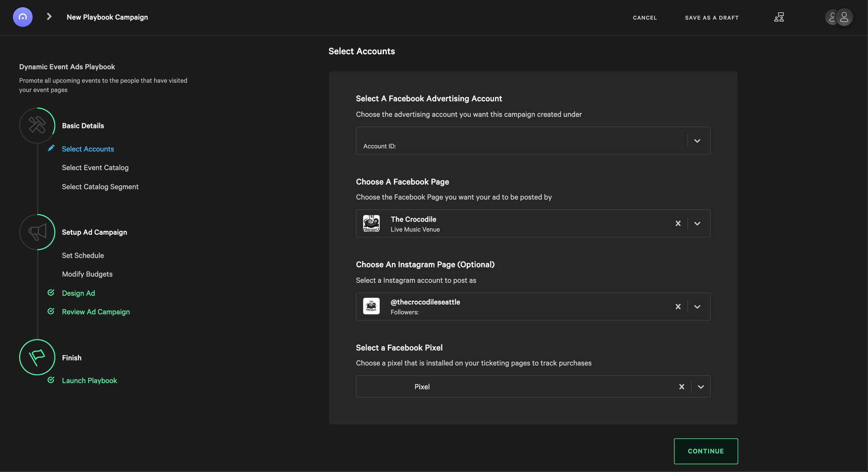Go to Select Accounts step
Screen dimensions: 868x472
pos(88,149)
